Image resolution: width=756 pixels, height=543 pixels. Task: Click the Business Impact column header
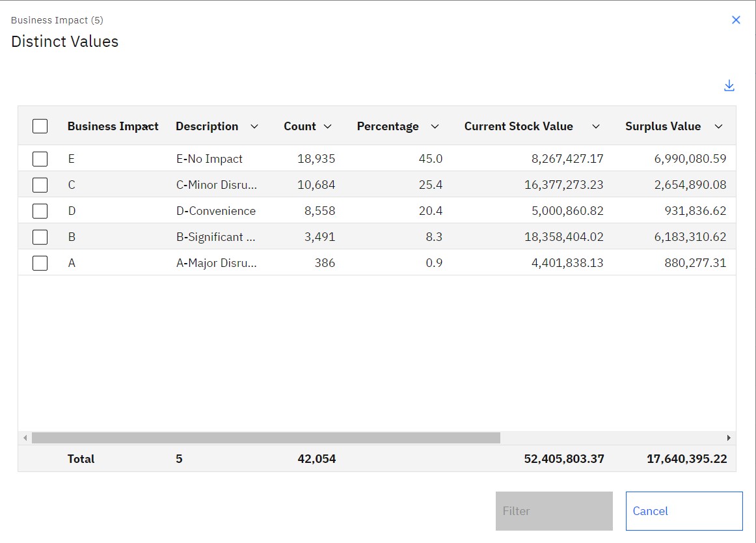113,126
